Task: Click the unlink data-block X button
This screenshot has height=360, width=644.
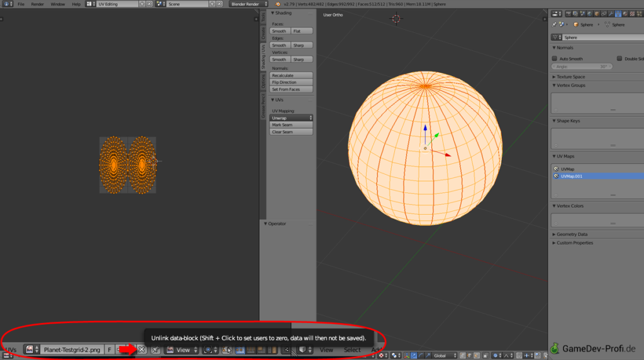Action: [142, 350]
